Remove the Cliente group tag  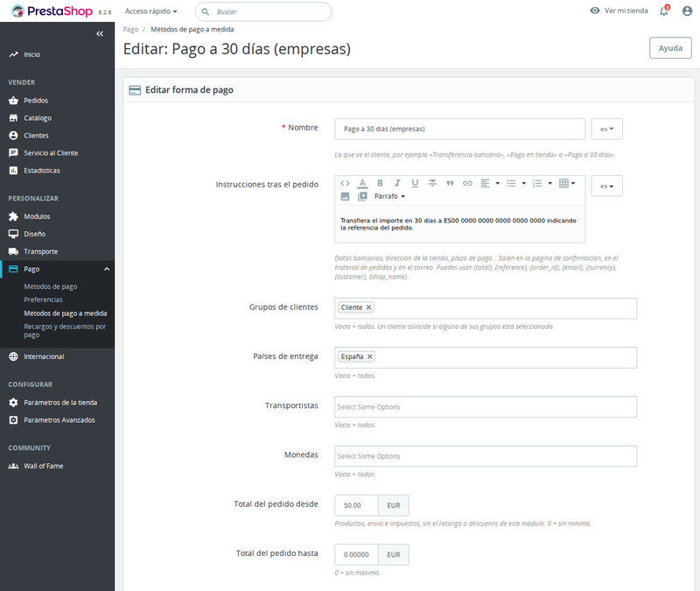coord(368,307)
